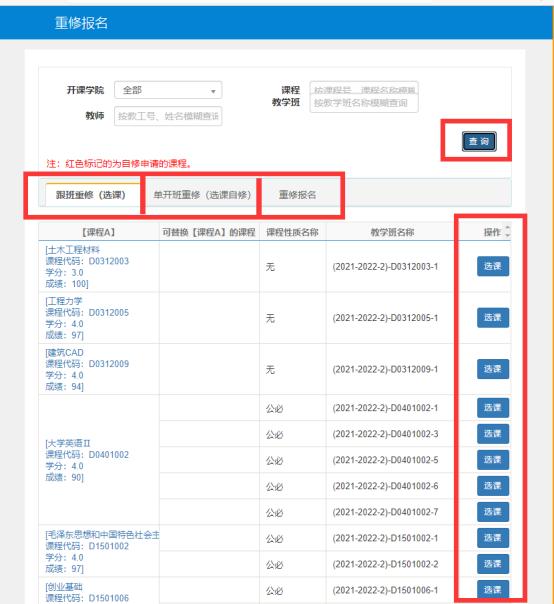This screenshot has width=554, height=604.
Task: Focus the 教师 search input field
Action: pyautogui.click(x=168, y=116)
